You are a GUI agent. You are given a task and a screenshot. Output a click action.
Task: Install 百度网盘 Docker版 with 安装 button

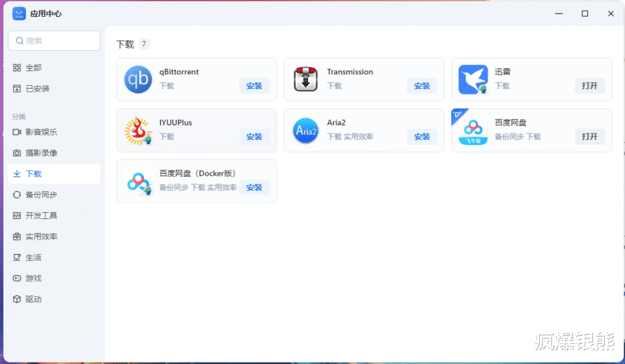click(255, 188)
